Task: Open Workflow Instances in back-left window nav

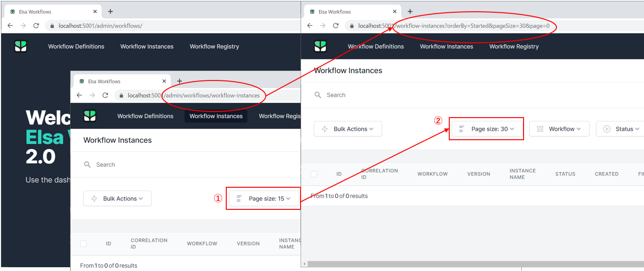Action: [147, 46]
